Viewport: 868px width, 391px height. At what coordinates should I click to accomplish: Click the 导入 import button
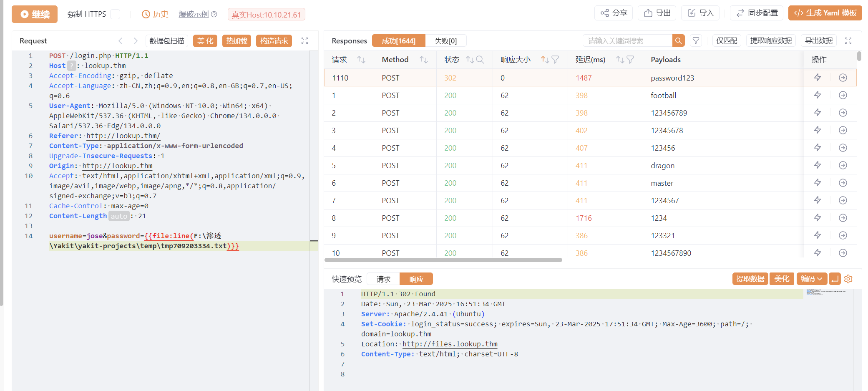(701, 13)
